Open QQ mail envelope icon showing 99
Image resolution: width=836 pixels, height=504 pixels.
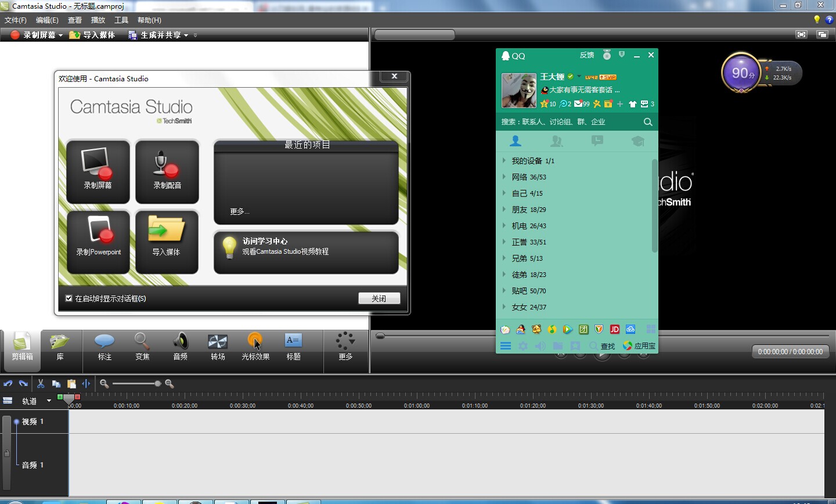point(582,104)
